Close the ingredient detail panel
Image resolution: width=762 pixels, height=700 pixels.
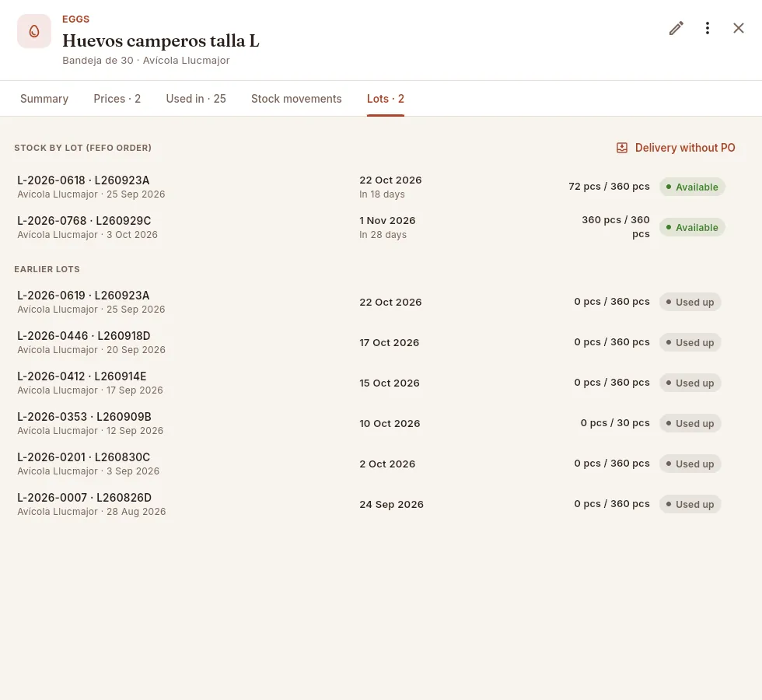pyautogui.click(x=738, y=28)
